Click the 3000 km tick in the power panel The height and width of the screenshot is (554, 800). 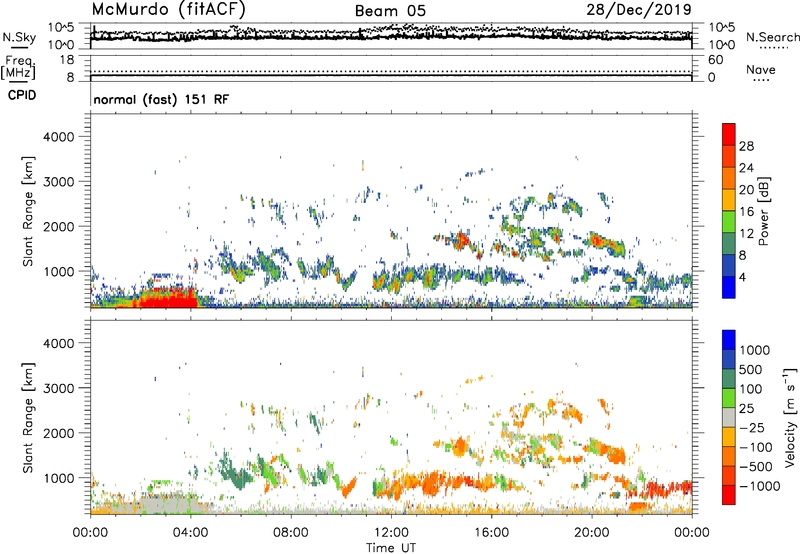(59, 182)
